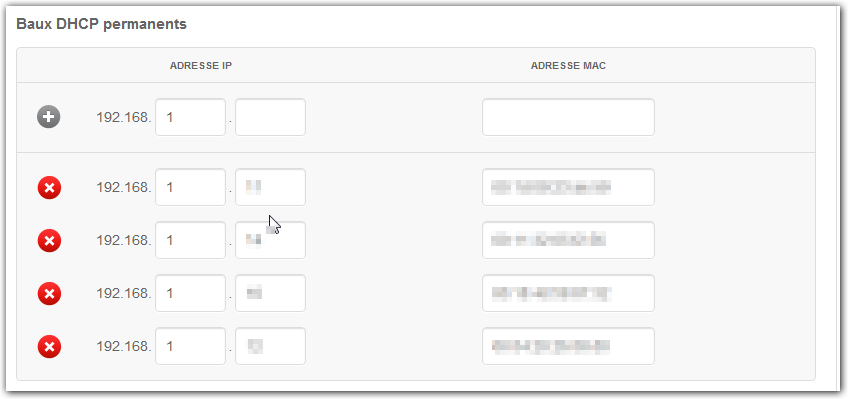
Task: Delete the third DHCP lease row
Action: 49,294
